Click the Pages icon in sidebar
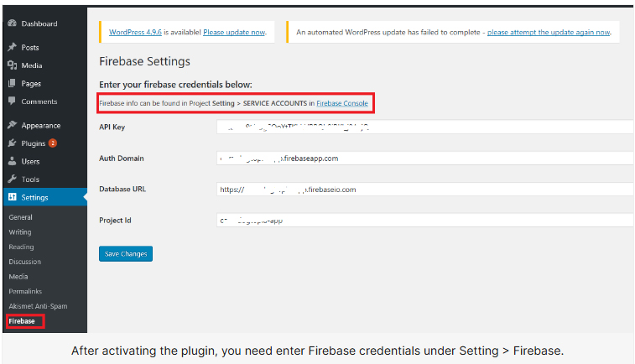 pyautogui.click(x=12, y=84)
